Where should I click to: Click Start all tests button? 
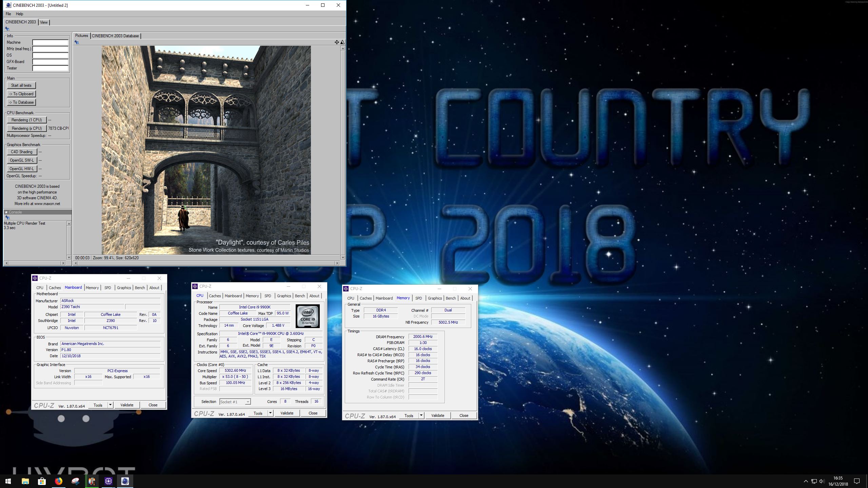21,85
